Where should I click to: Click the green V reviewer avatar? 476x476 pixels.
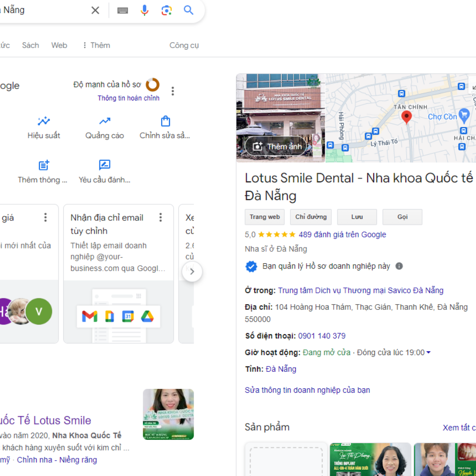[39, 311]
